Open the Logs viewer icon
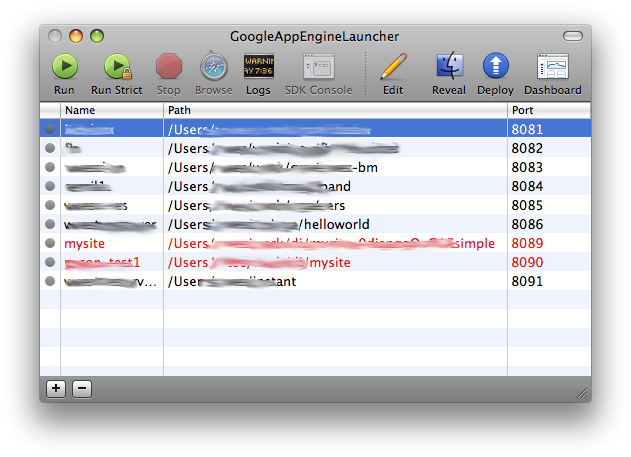 click(x=258, y=67)
